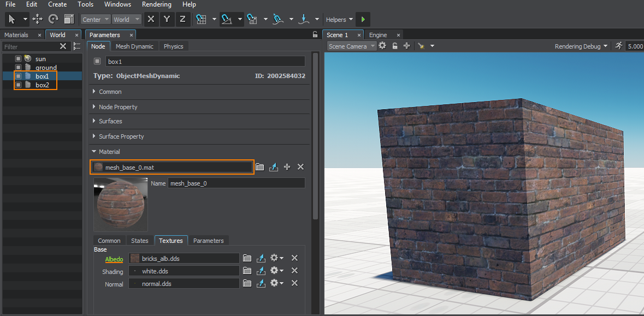
Task: Open the Scene Camera dropdown
Action: 352,46
